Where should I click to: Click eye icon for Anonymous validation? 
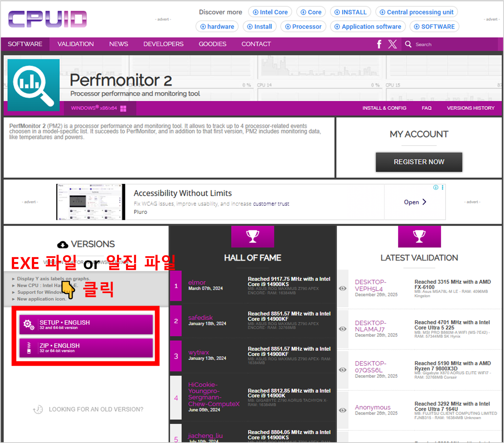point(343,410)
